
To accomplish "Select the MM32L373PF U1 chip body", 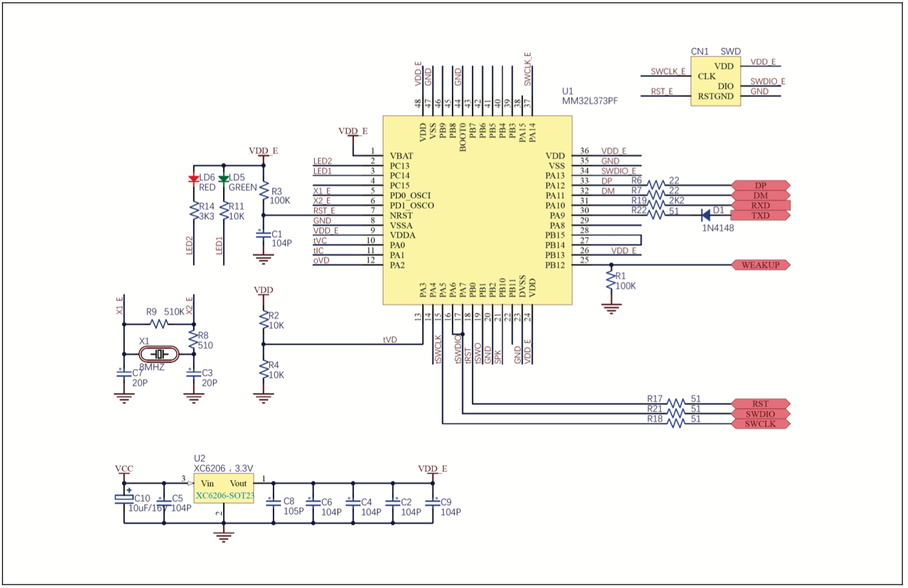I will (477, 210).
